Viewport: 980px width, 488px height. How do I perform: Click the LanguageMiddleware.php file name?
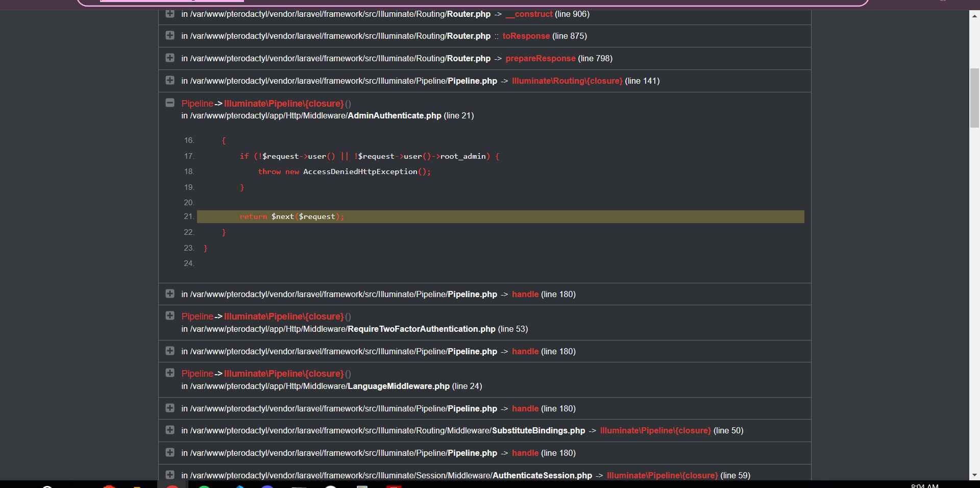[398, 386]
